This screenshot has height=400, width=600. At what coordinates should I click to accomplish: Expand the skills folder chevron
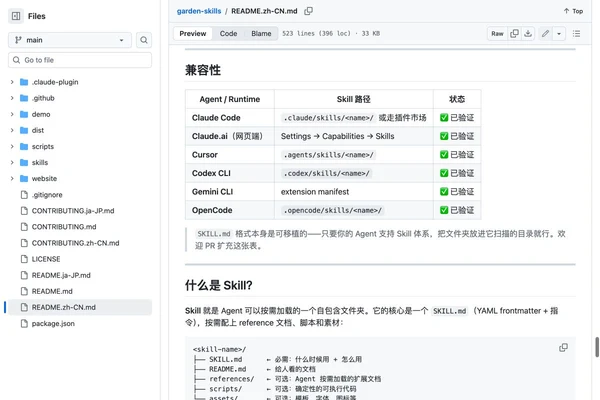[x=12, y=162]
